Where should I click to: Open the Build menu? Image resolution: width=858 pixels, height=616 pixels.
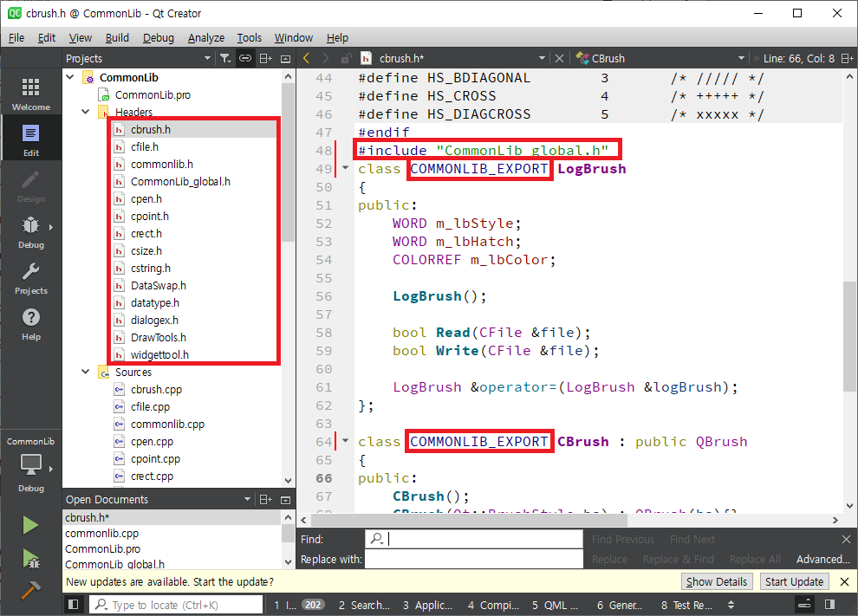click(x=117, y=38)
